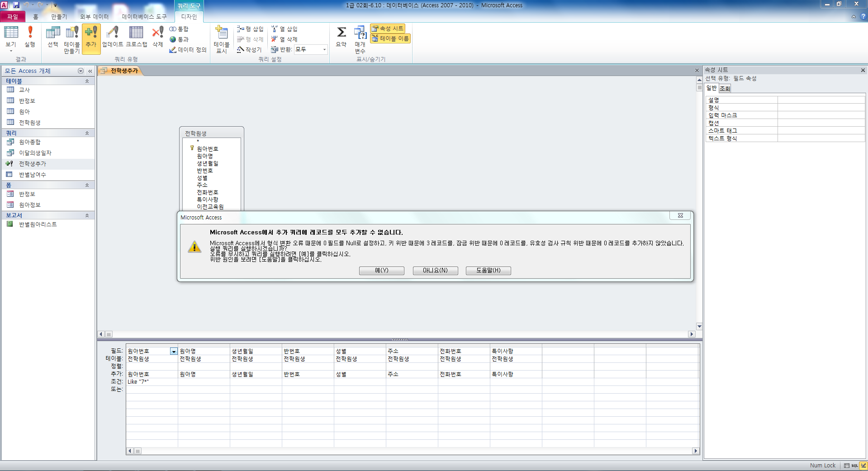Viewport: 868px width, 471px height.
Task: Open the 원아번호 field dropdown arrow
Action: pyautogui.click(x=174, y=352)
